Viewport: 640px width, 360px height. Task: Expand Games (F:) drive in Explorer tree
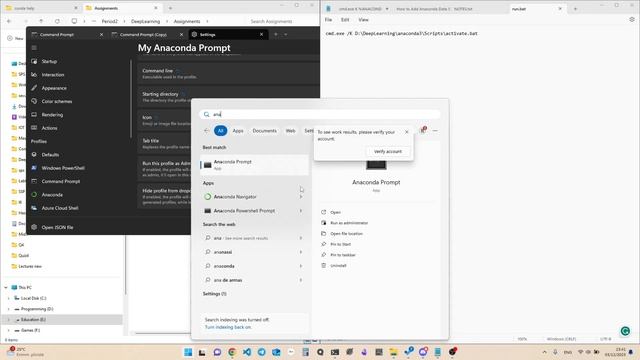point(9,330)
